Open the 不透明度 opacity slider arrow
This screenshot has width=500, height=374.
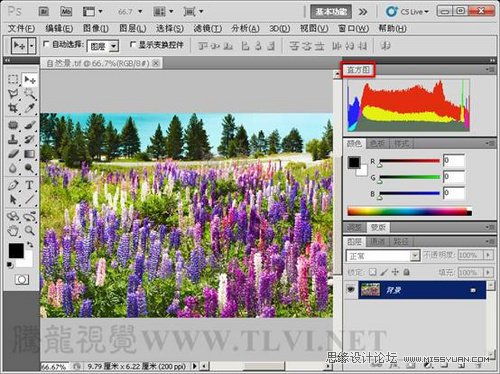tap(488, 255)
